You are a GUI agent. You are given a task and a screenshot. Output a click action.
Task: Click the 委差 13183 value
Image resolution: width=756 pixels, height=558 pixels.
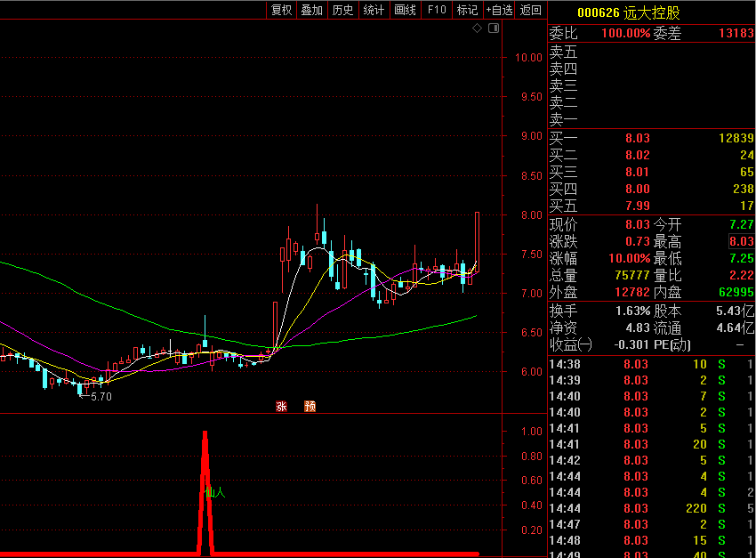[x=736, y=33]
